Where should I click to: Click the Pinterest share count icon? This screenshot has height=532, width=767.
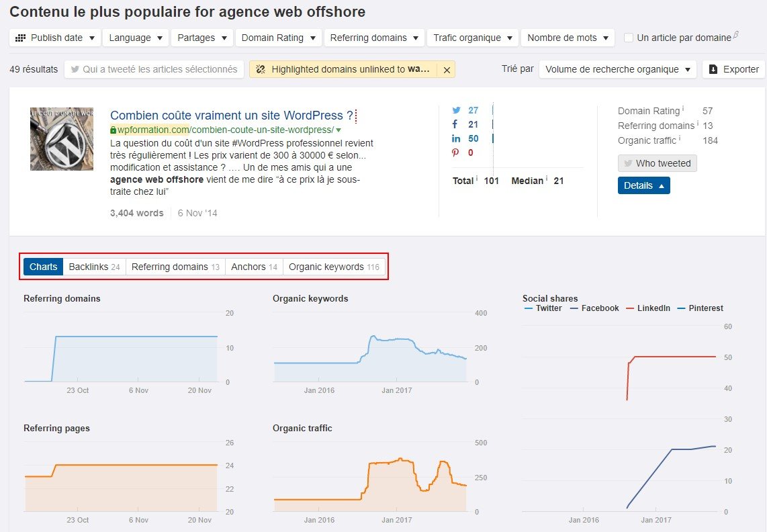[x=455, y=152]
